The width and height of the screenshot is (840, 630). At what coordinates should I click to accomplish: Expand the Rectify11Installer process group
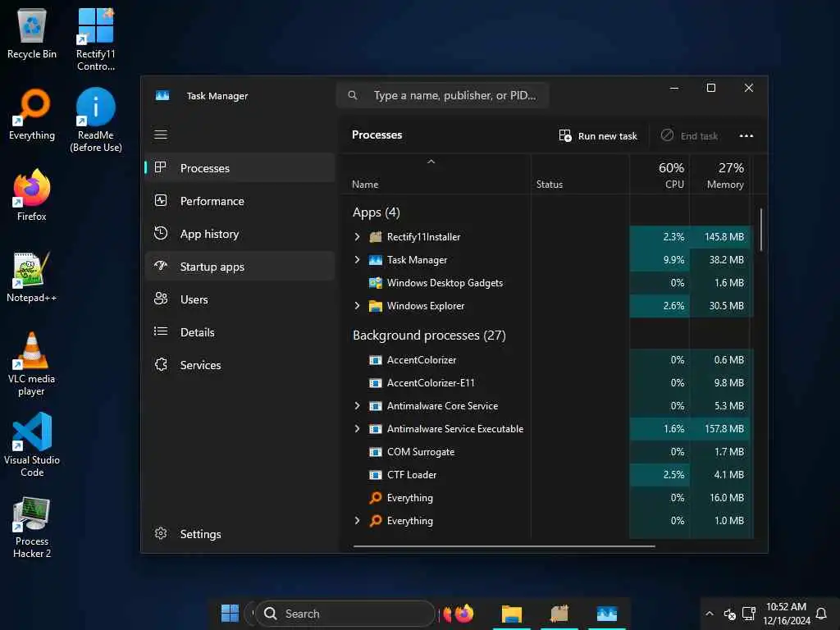pyautogui.click(x=358, y=237)
